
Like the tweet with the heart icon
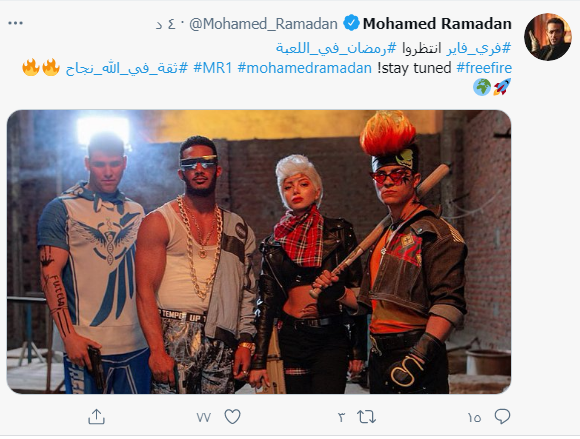232,417
